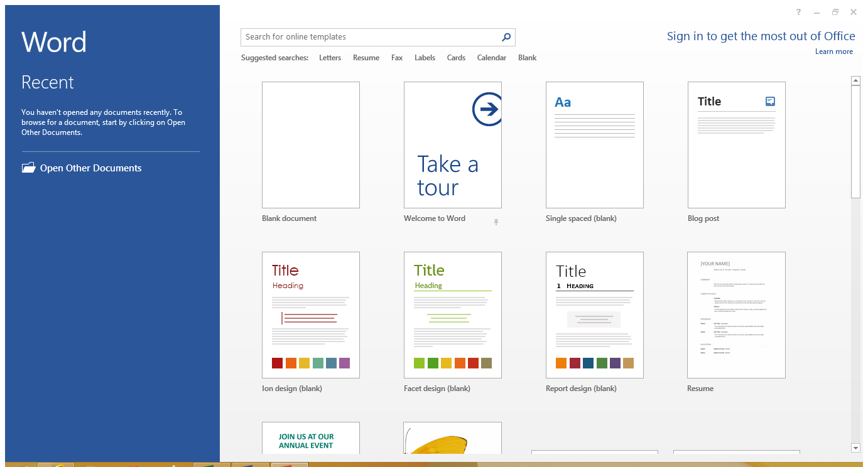Choose the Facet design (blank) template
The width and height of the screenshot is (868, 467).
click(x=453, y=315)
